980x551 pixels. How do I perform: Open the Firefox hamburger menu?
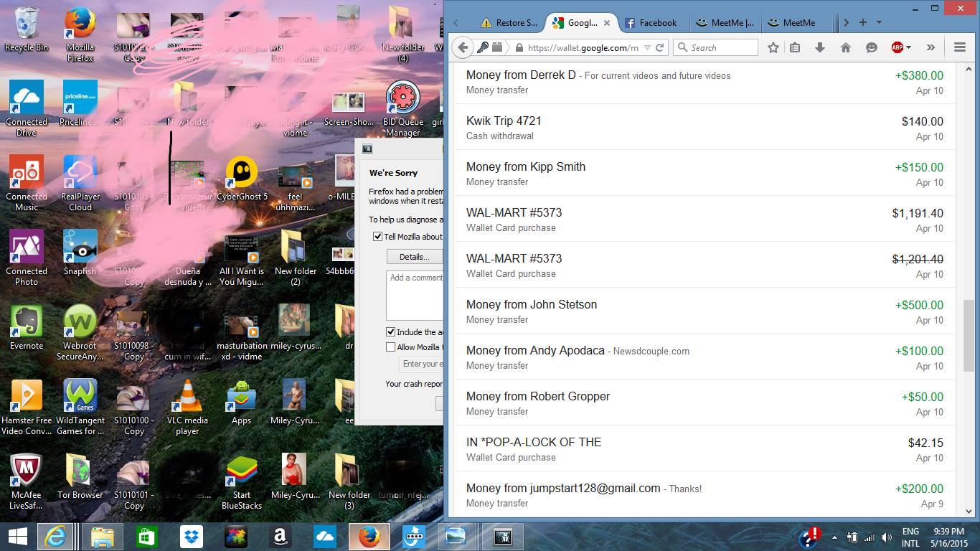coord(960,47)
